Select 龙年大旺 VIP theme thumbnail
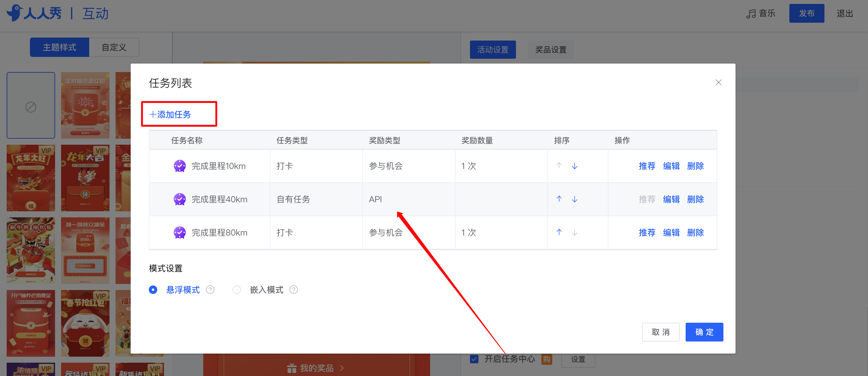 tap(31, 178)
